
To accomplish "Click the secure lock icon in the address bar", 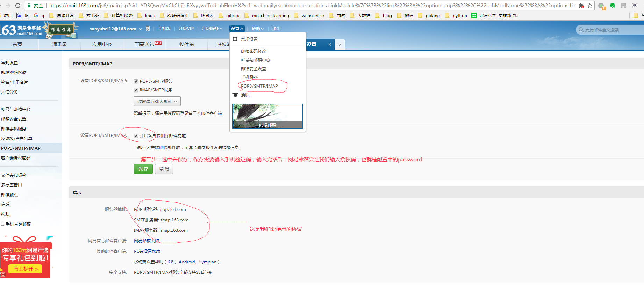I will (x=29, y=6).
